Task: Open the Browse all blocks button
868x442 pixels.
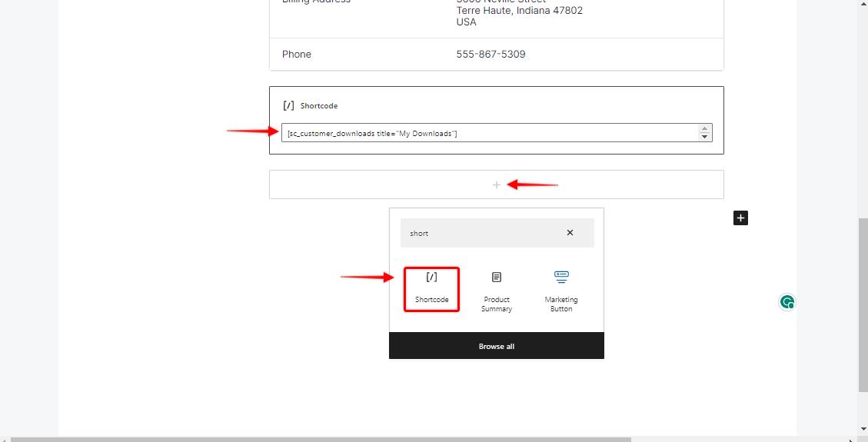Action: pos(496,346)
